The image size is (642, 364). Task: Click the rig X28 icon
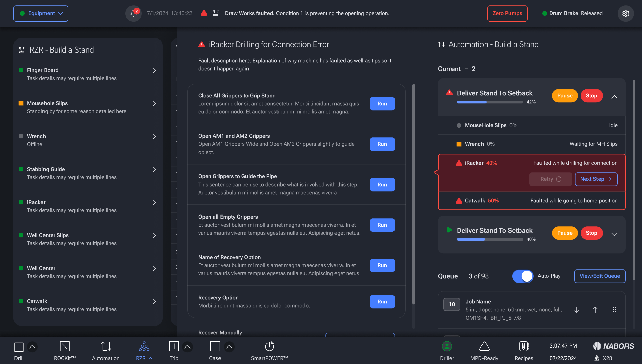pyautogui.click(x=597, y=358)
